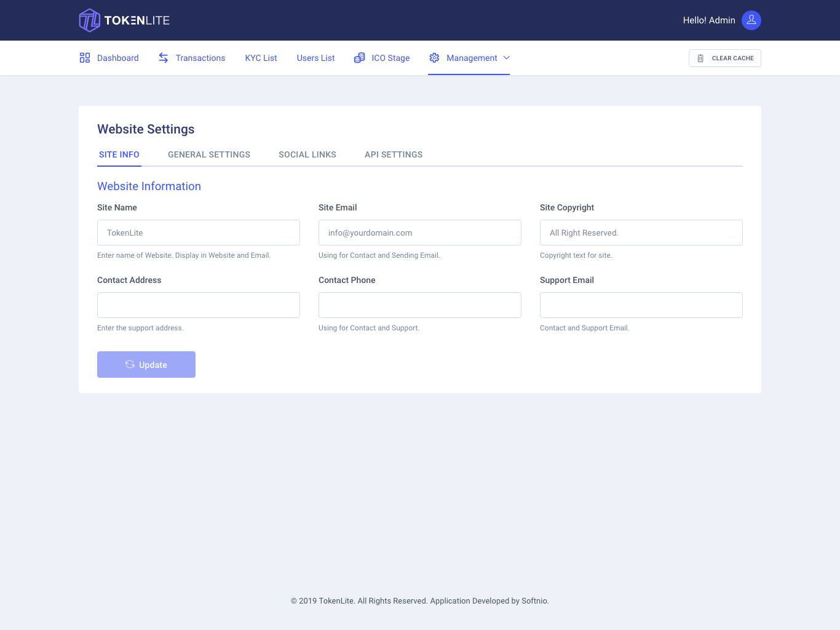This screenshot has width=840, height=630.
Task: Select the Dashboard grid icon
Action: tap(84, 57)
